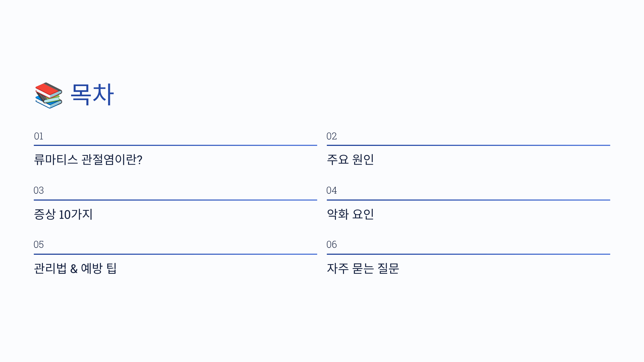Click the section number 02
This screenshot has width=644, height=362.
click(x=332, y=136)
